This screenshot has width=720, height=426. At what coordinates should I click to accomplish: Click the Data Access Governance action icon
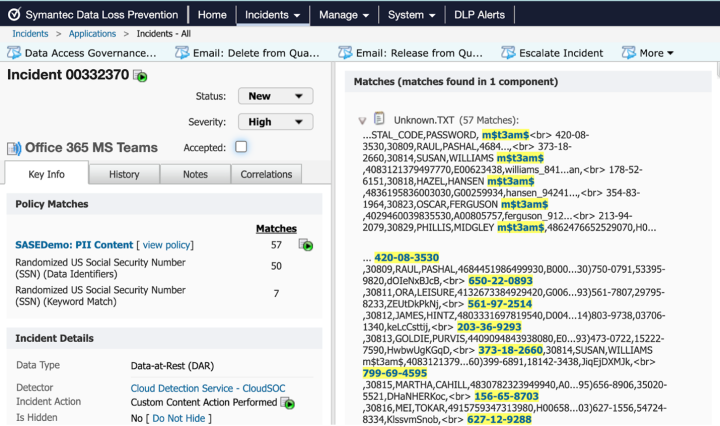coord(14,53)
